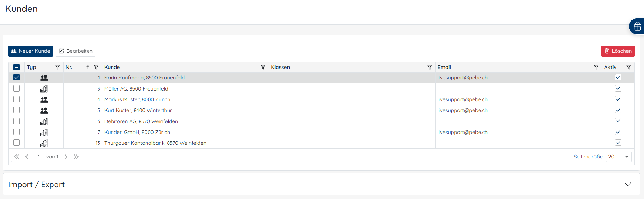Click filter icon in Klassen column

click(x=429, y=67)
